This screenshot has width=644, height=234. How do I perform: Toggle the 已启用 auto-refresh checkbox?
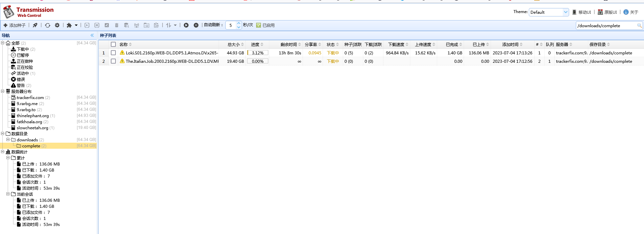(259, 25)
